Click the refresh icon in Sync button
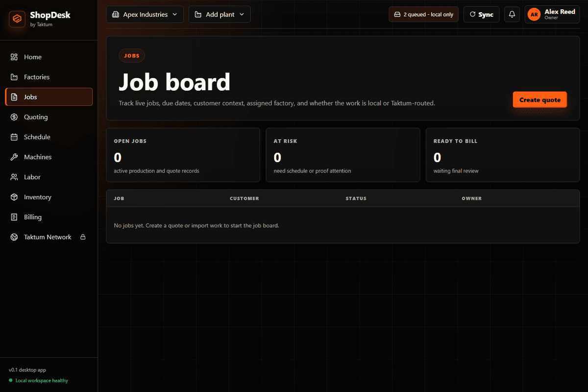The height and width of the screenshot is (392, 588). coord(473,15)
